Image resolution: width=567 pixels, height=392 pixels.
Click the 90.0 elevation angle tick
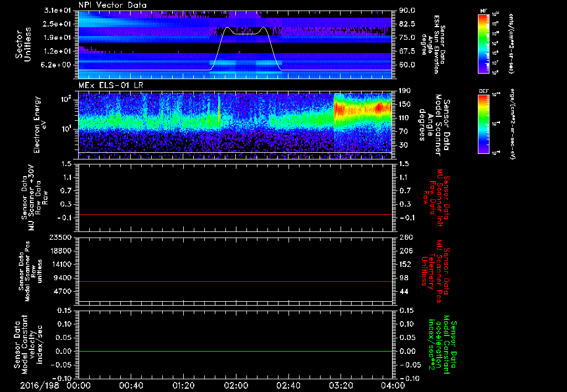coord(407,11)
